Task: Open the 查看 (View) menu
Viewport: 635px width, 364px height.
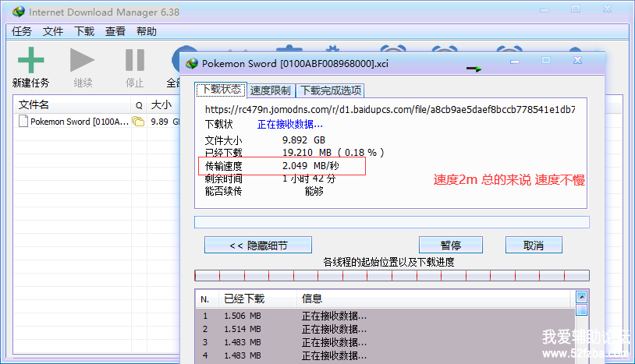Action: tap(115, 32)
